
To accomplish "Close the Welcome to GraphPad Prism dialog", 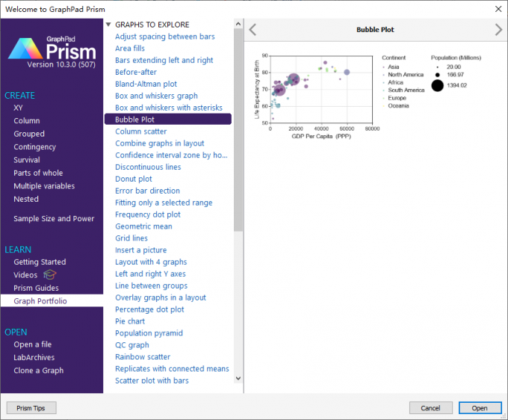I will pos(498,7).
